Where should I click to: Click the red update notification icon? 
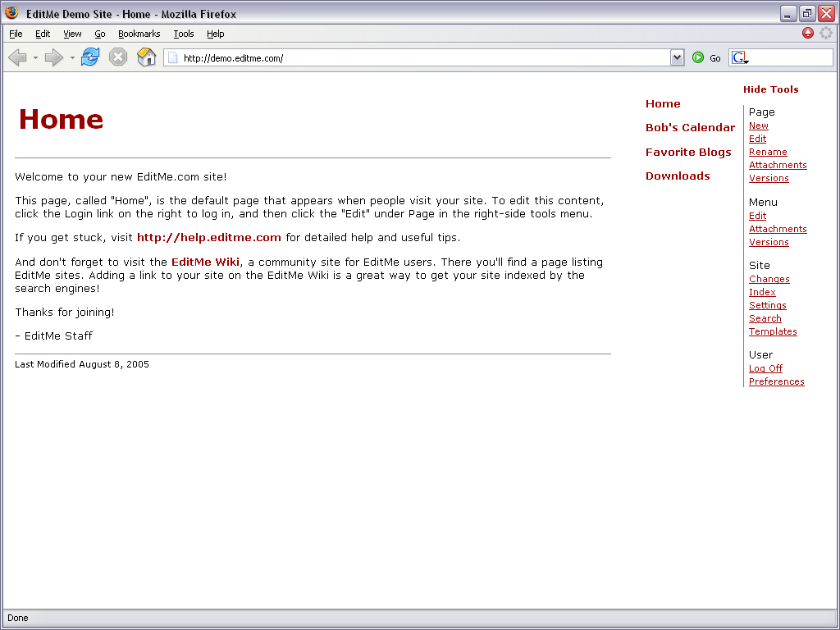tap(808, 33)
